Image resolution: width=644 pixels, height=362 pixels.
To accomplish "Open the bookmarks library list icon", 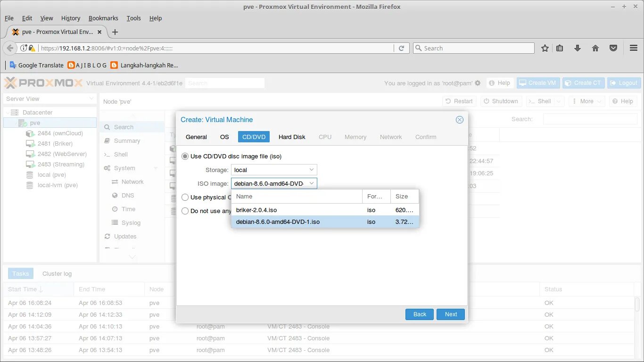I will pos(560,48).
